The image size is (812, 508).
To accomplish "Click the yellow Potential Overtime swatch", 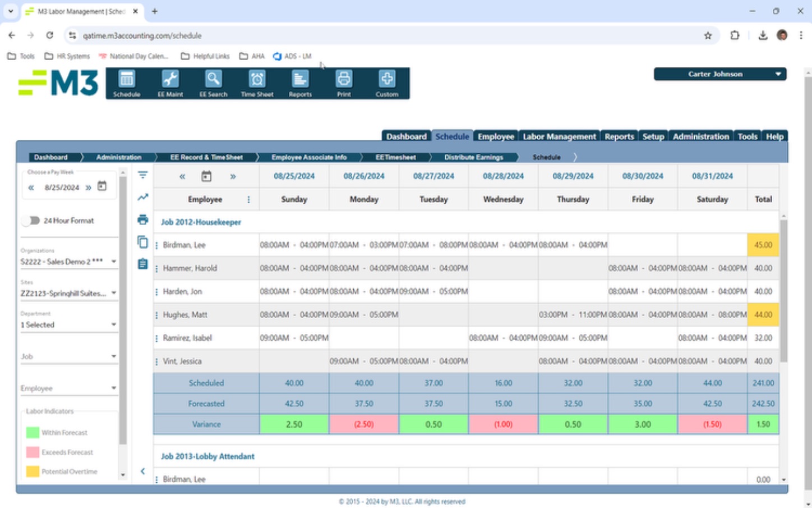I will [33, 472].
